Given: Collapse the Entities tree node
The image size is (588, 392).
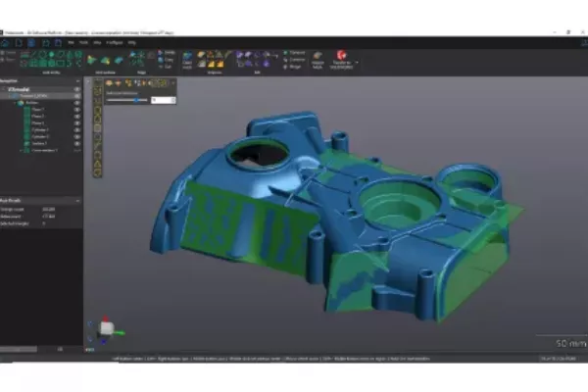Looking at the screenshot, I should click(14, 103).
